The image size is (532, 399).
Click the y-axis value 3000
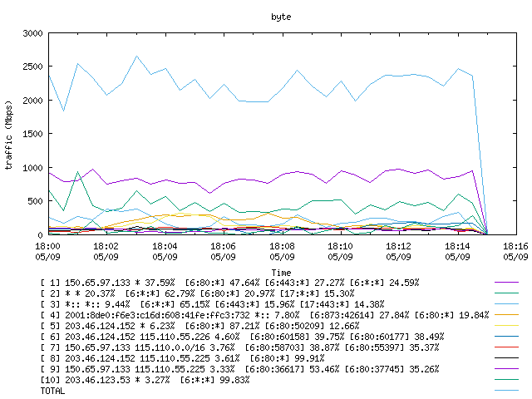point(33,33)
